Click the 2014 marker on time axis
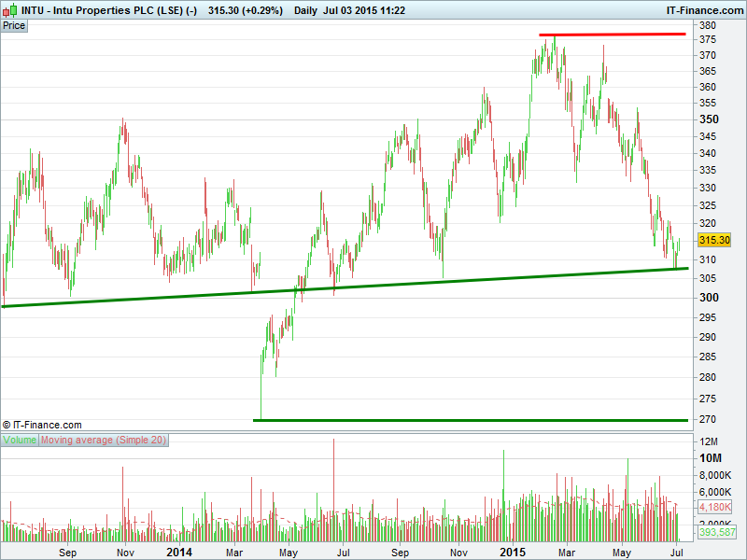Viewport: 747px width, 560px height. [177, 552]
